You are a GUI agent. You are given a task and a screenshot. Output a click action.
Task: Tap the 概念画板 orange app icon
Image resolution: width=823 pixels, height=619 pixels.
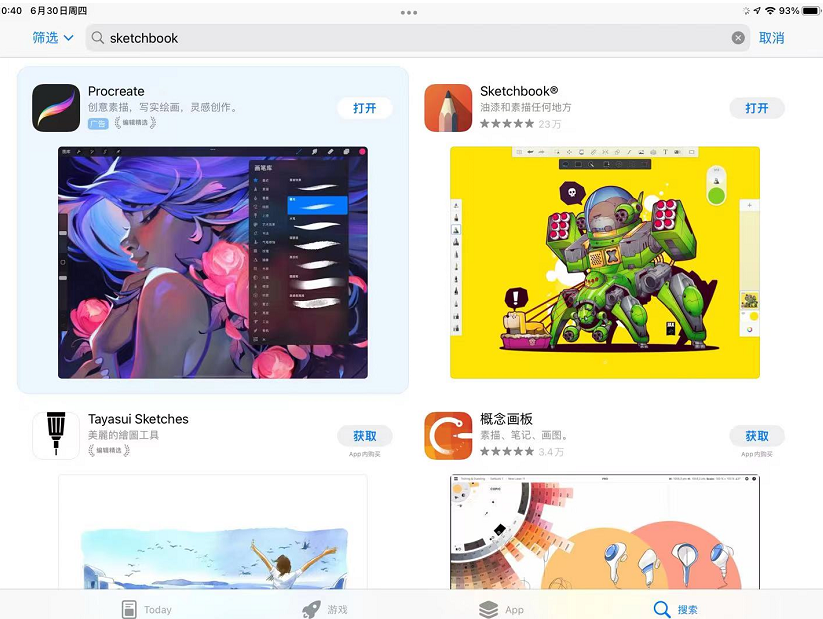click(x=447, y=435)
